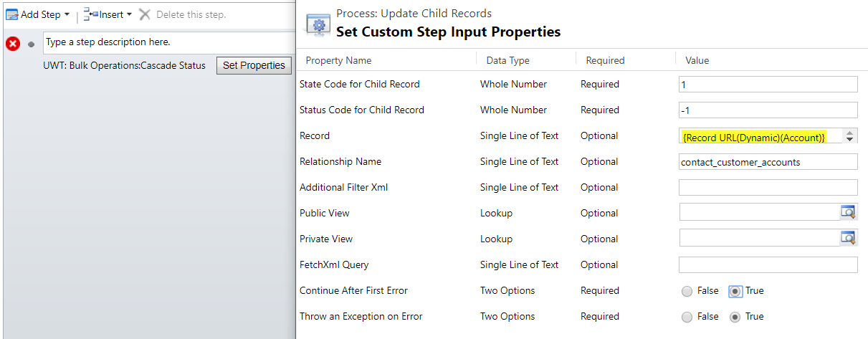This screenshot has width=868, height=339.
Task: Select True for Continue After First Error
Action: tap(735, 291)
